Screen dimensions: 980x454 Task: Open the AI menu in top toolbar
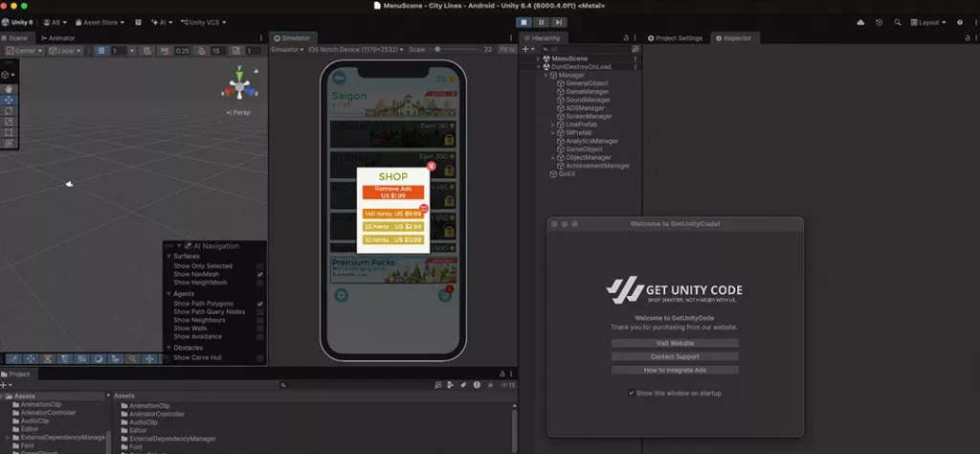point(162,23)
